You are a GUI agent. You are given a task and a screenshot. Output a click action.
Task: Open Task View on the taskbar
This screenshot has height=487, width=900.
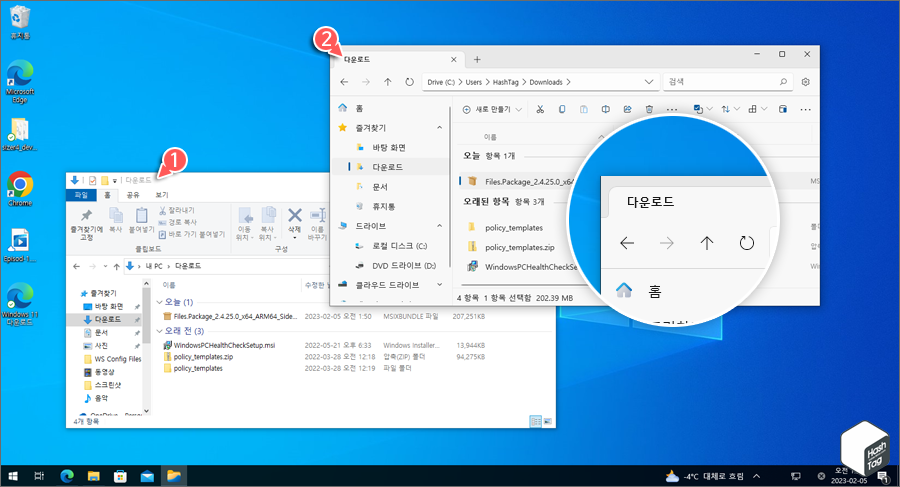coord(39,476)
